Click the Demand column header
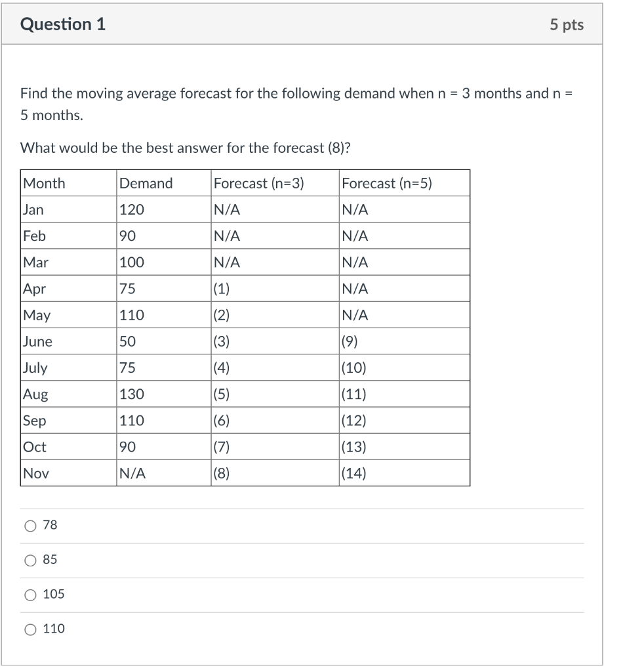Viewport: 644px width, 672px height. tap(145, 183)
